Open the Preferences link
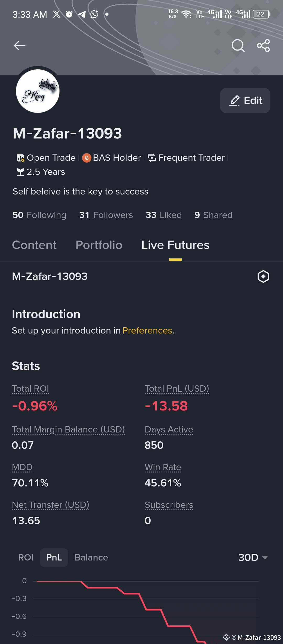 tap(147, 330)
